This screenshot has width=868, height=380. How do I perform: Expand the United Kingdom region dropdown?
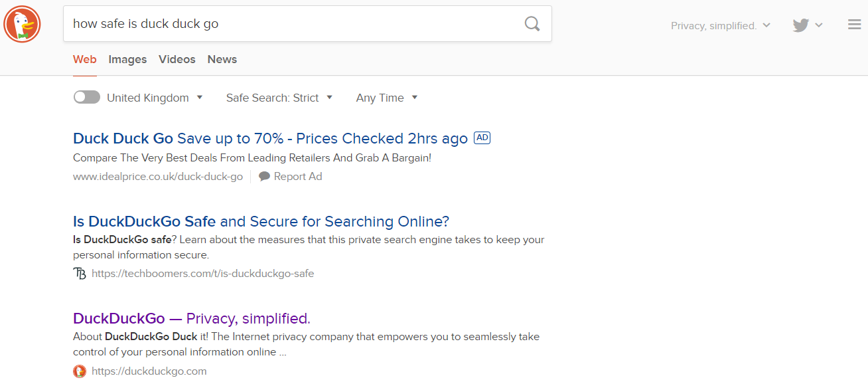[x=154, y=98]
